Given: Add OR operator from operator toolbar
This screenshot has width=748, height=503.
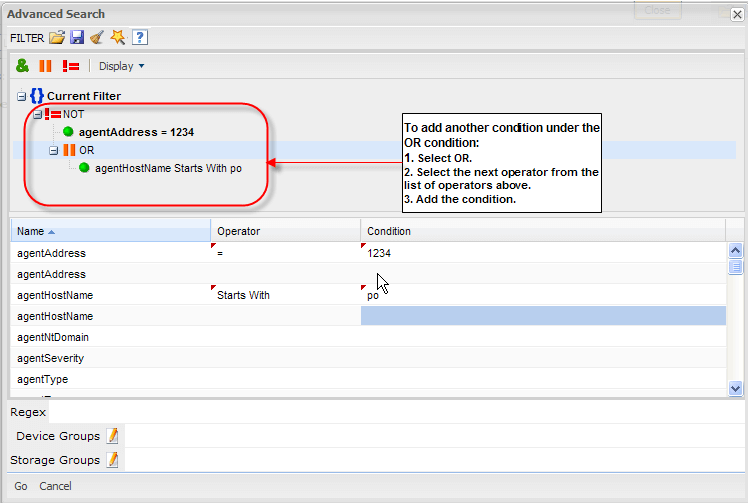Looking at the screenshot, I should pyautogui.click(x=45, y=66).
